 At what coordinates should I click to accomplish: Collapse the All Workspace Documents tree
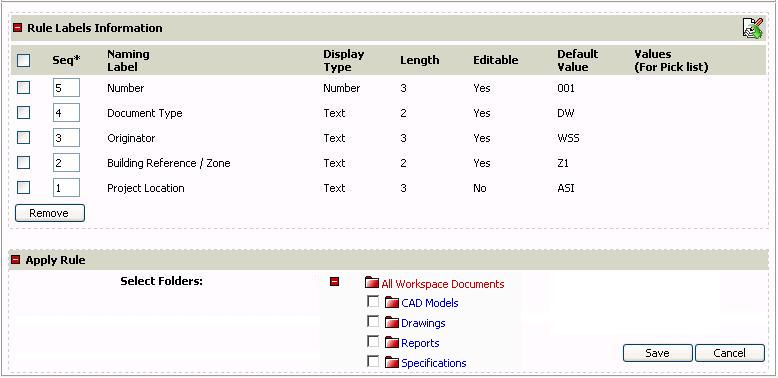[334, 282]
